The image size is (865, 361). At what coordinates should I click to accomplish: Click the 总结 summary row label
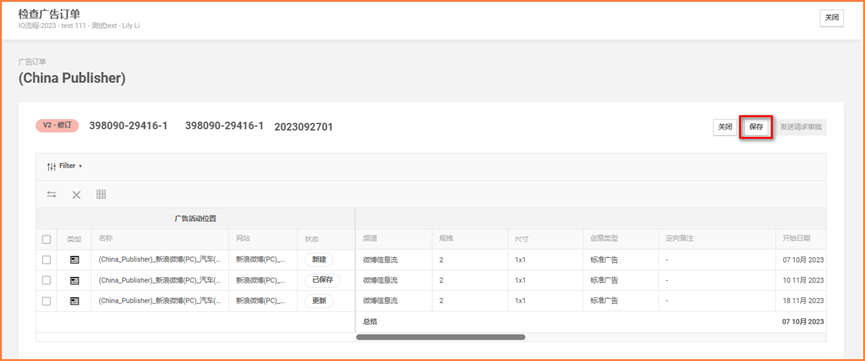tap(370, 321)
